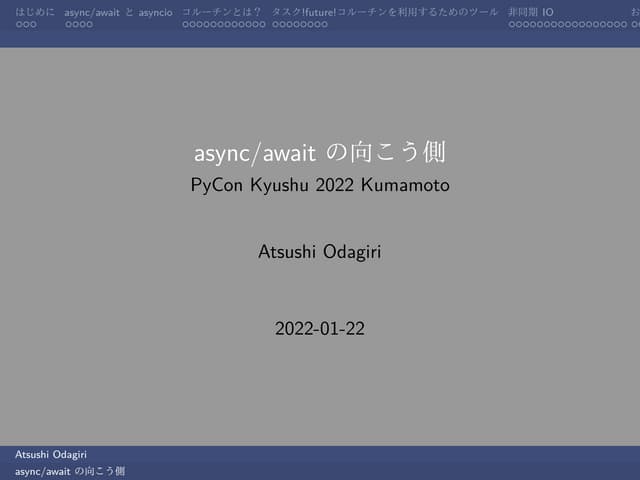The height and width of the screenshot is (480, 640).
Task: Click the first slide dot under はじめに
Action: click(x=19, y=23)
